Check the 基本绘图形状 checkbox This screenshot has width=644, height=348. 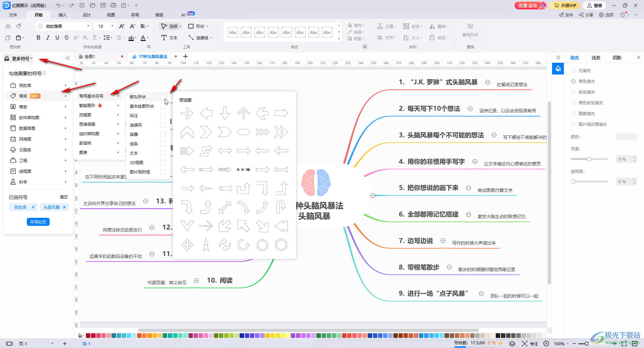pos(163,106)
